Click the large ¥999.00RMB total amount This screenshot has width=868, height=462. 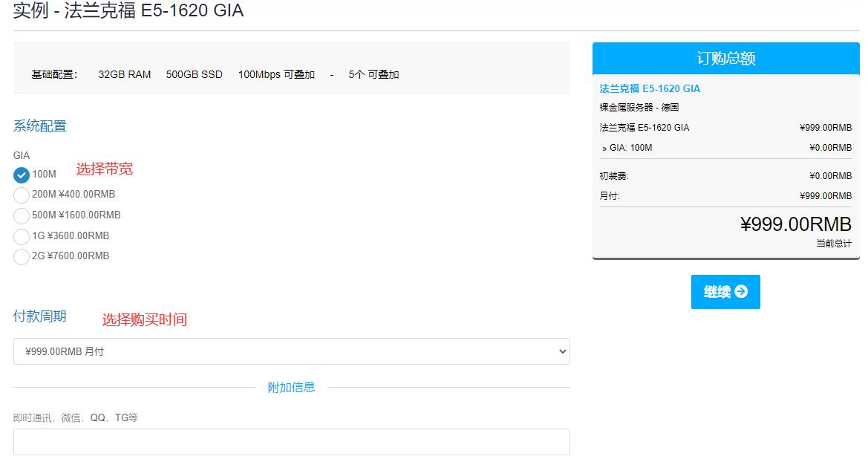pos(796,224)
